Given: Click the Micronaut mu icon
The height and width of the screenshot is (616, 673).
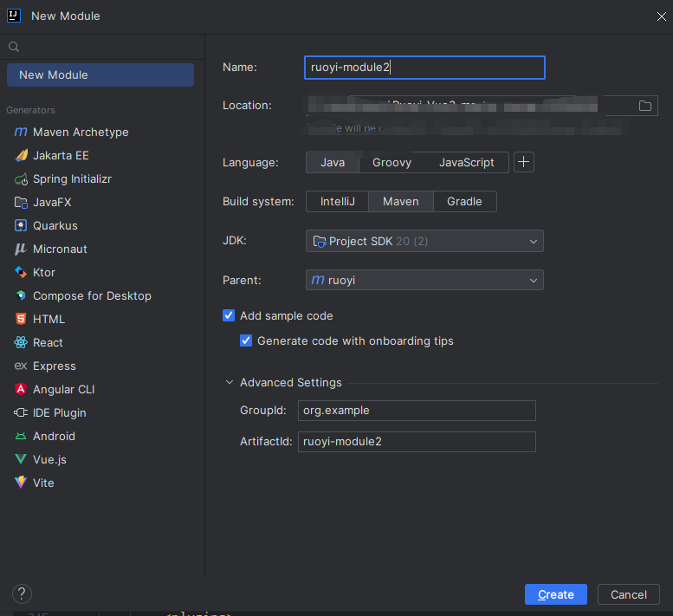Looking at the screenshot, I should 21,249.
